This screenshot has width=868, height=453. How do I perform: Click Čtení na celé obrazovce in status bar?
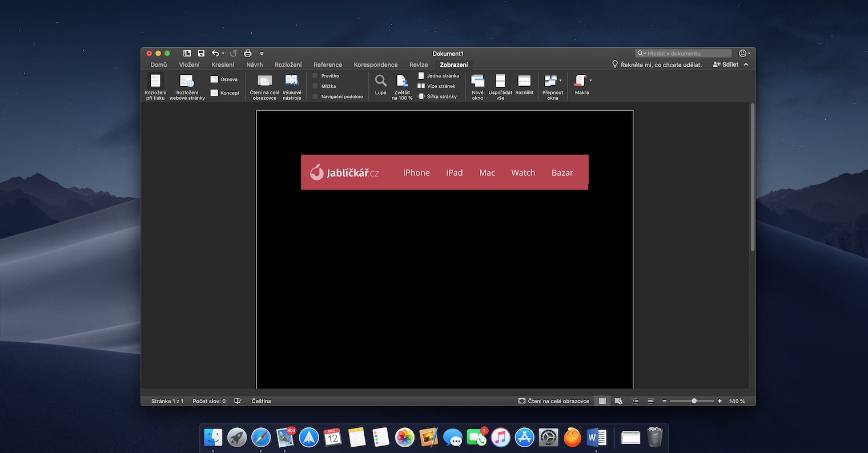click(x=553, y=401)
